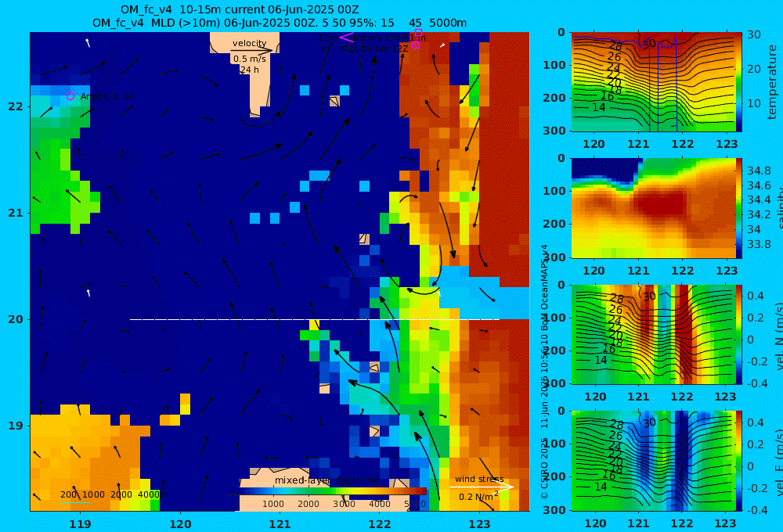This screenshot has height=532, width=783.
Task: Click the 'mixed-layer depth(m)' colorbar title
Action: 327,480
